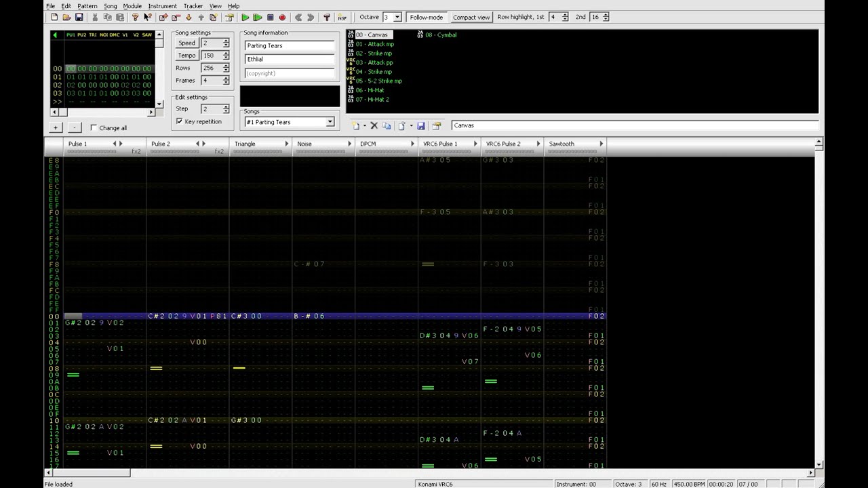Toggle the Key repetition checkbox

click(x=180, y=121)
